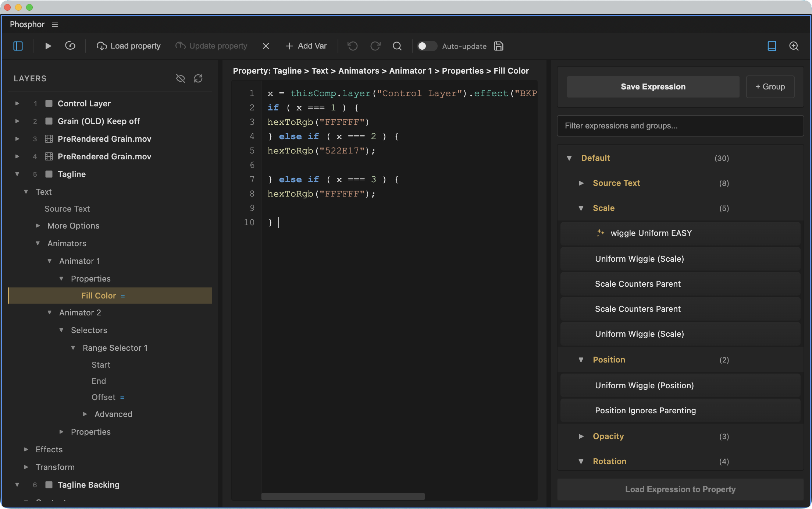
Task: Click Offset expression equals indicator
Action: click(x=122, y=398)
